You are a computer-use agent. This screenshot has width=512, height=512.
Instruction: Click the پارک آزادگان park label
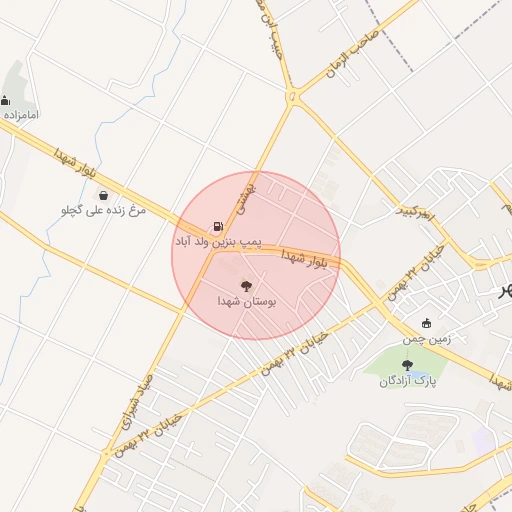click(x=407, y=381)
